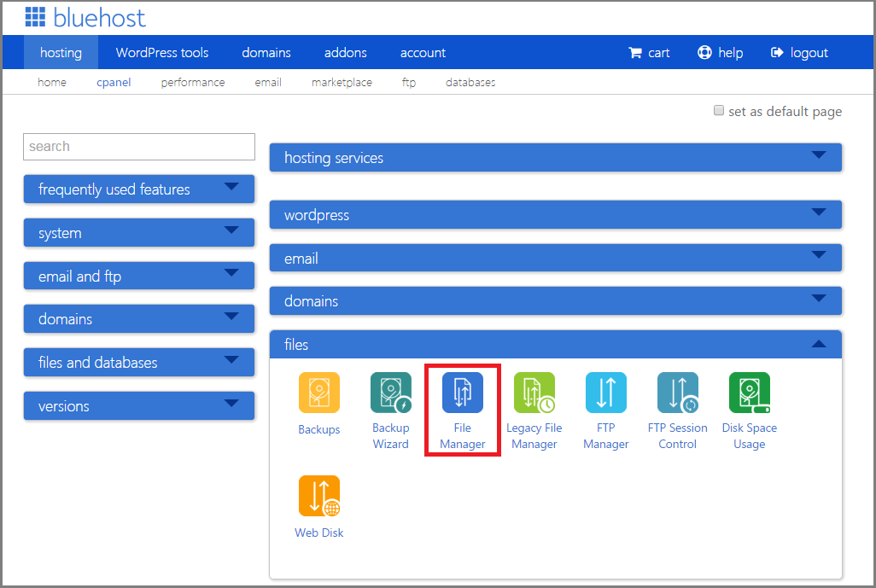Image resolution: width=876 pixels, height=588 pixels.
Task: Expand the versions sidebar group
Action: (139, 406)
